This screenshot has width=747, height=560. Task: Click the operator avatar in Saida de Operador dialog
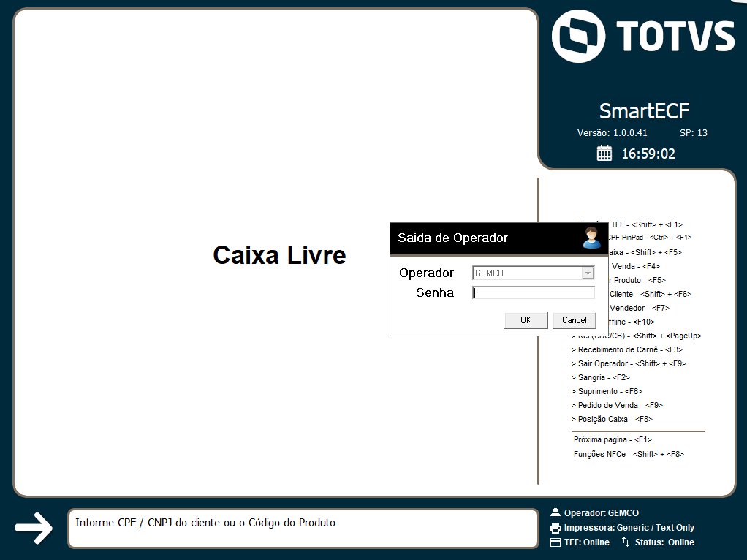point(592,238)
